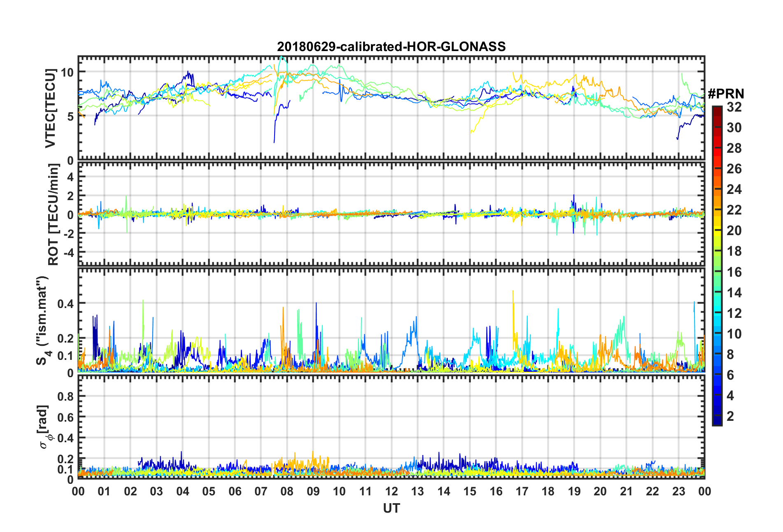Select the 0.8 tick on sigma-phi axis

(65, 397)
